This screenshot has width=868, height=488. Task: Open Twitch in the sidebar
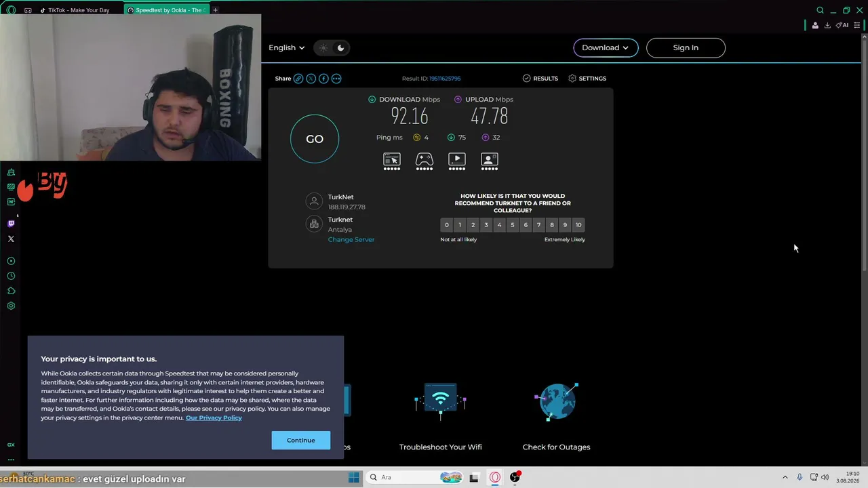coord(11,224)
